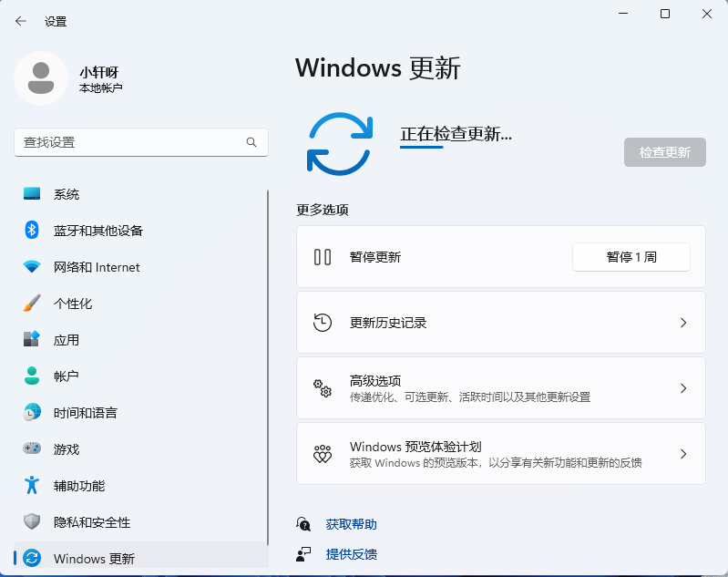The width and height of the screenshot is (728, 577).
Task: Open Windows 预览体验计划 chevron arrow
Action: pyautogui.click(x=683, y=454)
